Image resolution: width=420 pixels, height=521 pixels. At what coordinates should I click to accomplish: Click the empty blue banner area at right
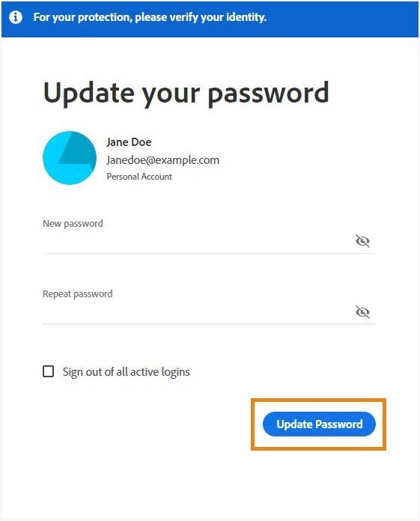(342, 19)
